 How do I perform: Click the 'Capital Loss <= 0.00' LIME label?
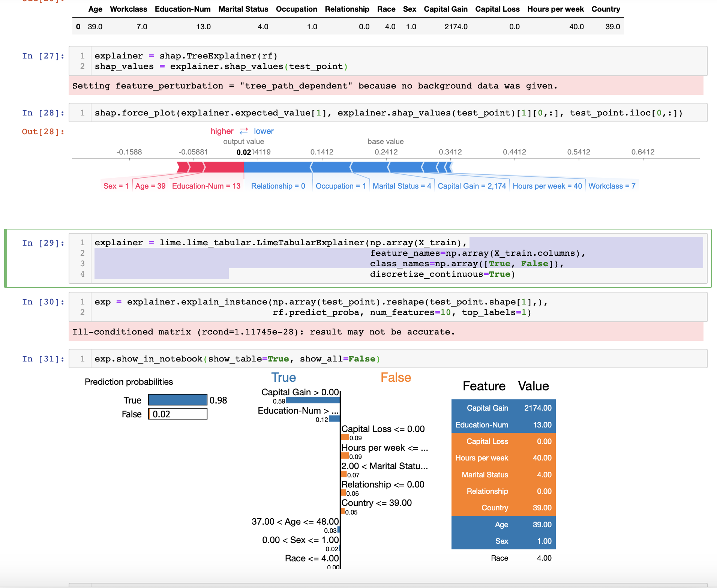tap(383, 429)
